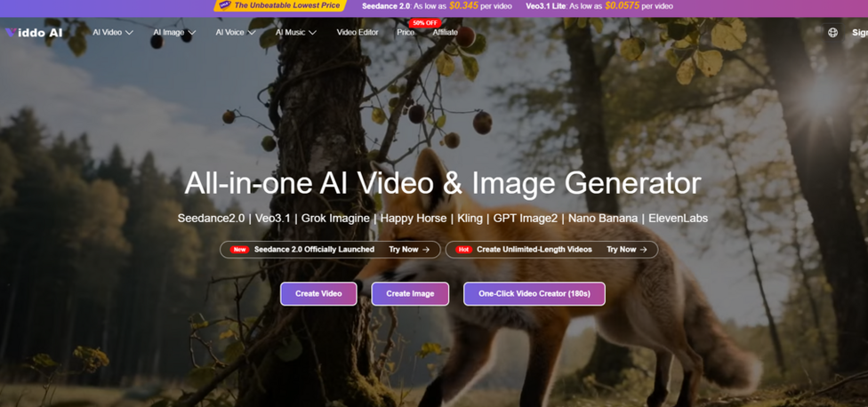This screenshot has height=407, width=868.
Task: Expand the AI Image menu
Action: coord(173,33)
